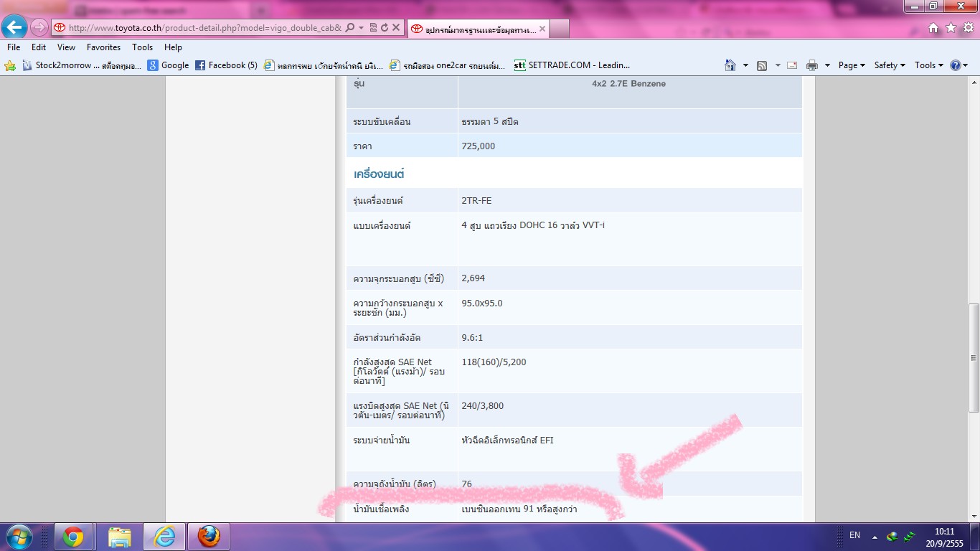
Task: Open the Google favorites bar link
Action: [x=168, y=65]
